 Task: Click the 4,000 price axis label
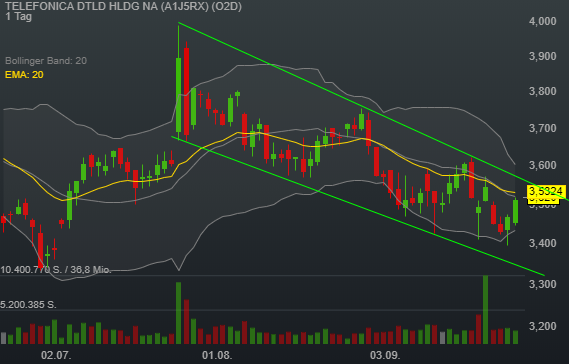543,21
